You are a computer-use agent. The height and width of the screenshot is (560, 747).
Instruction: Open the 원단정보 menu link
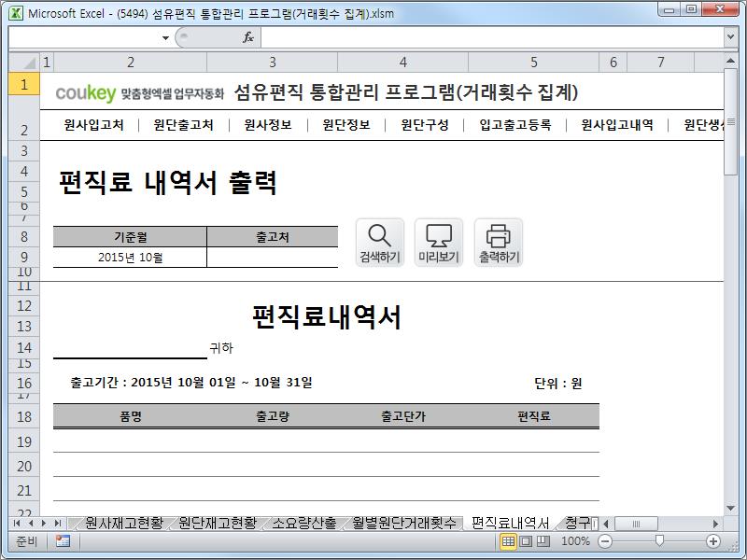click(346, 125)
